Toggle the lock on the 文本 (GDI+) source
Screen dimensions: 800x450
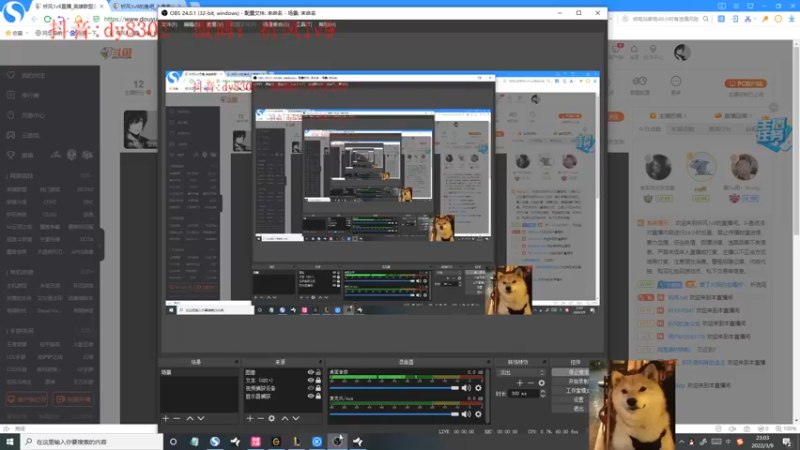318,380
